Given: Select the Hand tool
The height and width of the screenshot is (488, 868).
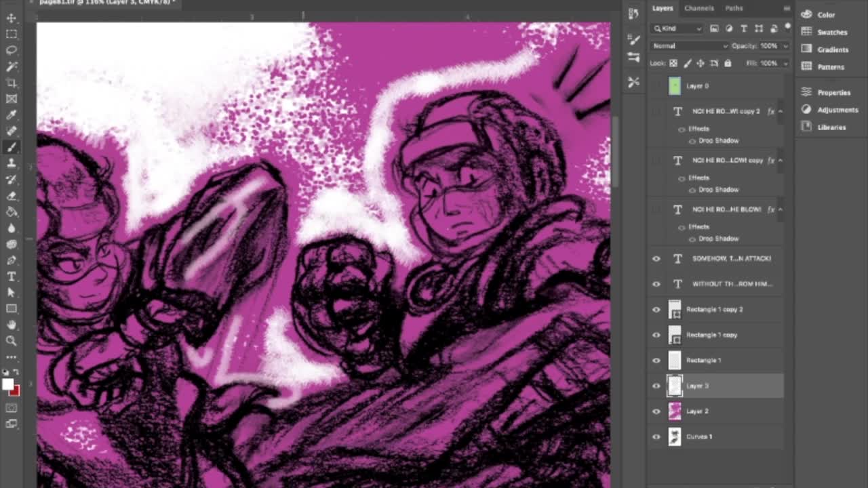Looking at the screenshot, I should pos(12,325).
